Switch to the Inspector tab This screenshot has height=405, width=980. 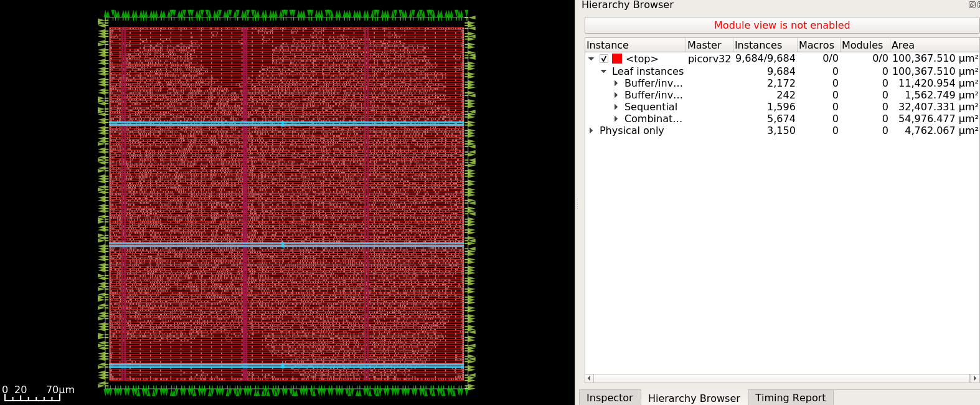pyautogui.click(x=610, y=398)
